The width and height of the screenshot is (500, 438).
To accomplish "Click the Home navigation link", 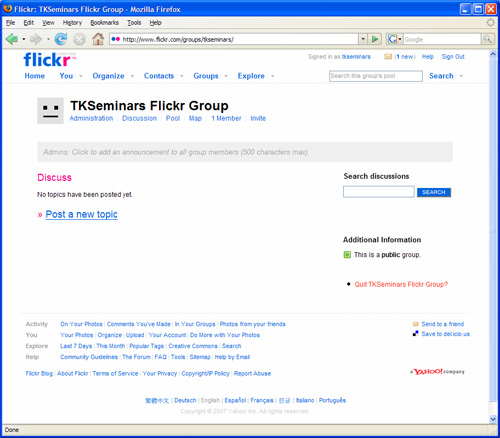I will (35, 76).
